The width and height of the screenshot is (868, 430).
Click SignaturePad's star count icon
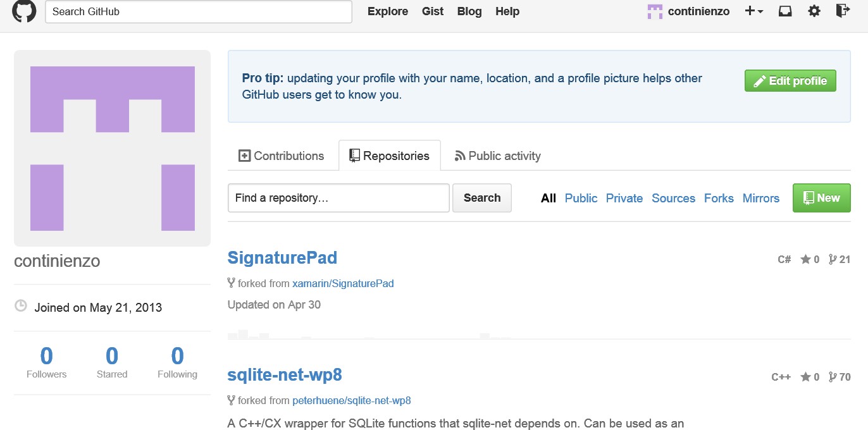click(805, 259)
